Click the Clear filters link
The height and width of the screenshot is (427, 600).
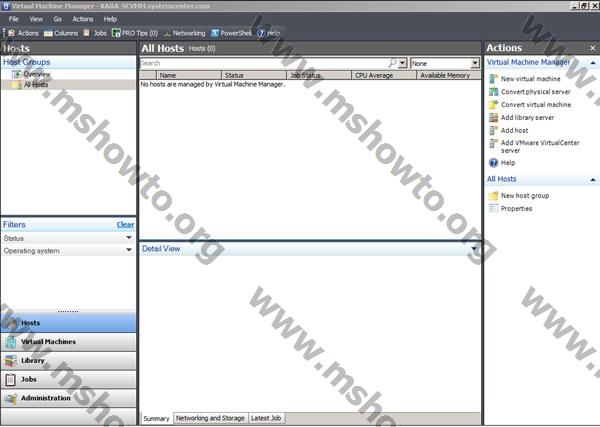[125, 225]
